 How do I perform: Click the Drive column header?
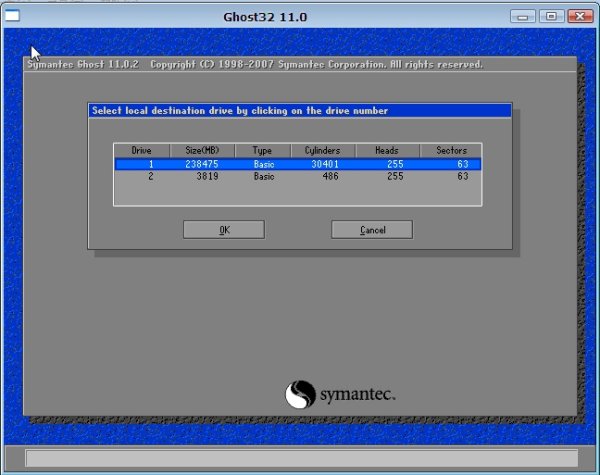tap(141, 150)
